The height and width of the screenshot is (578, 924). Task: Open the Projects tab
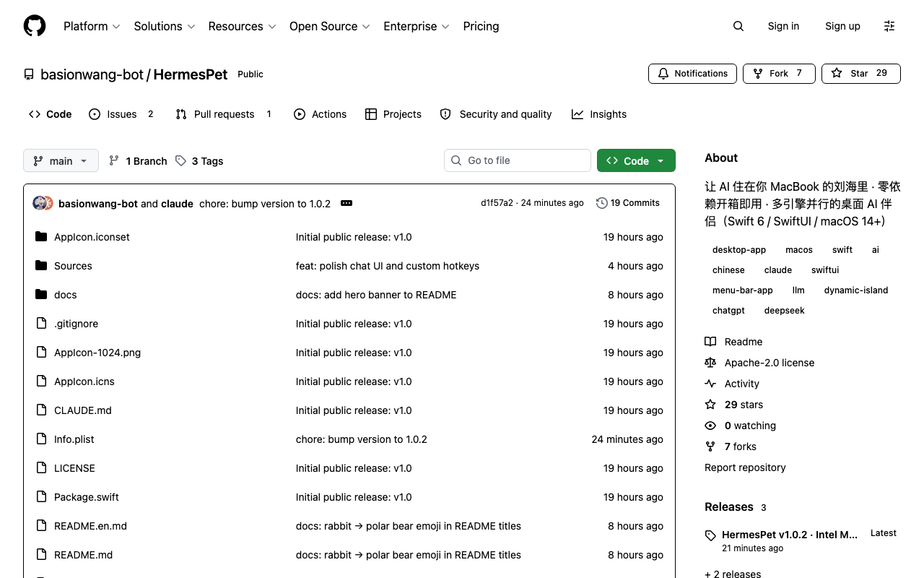(393, 114)
